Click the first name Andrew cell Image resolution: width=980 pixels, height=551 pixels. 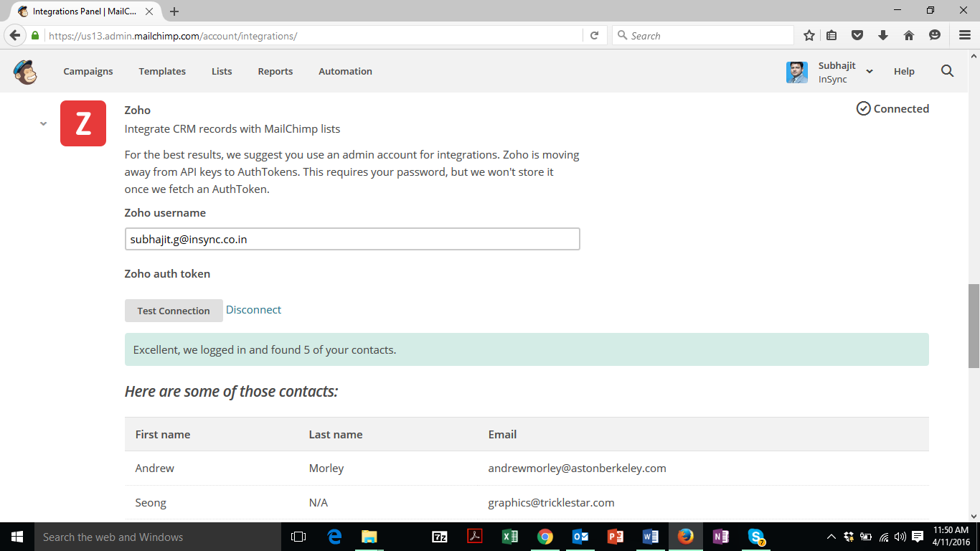pyautogui.click(x=155, y=468)
